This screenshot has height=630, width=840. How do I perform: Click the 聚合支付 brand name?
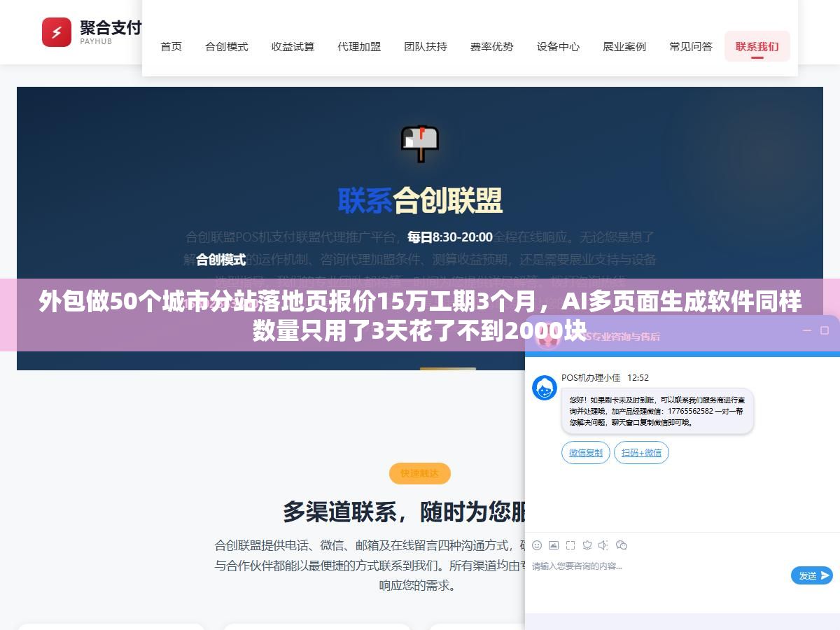[x=111, y=27]
